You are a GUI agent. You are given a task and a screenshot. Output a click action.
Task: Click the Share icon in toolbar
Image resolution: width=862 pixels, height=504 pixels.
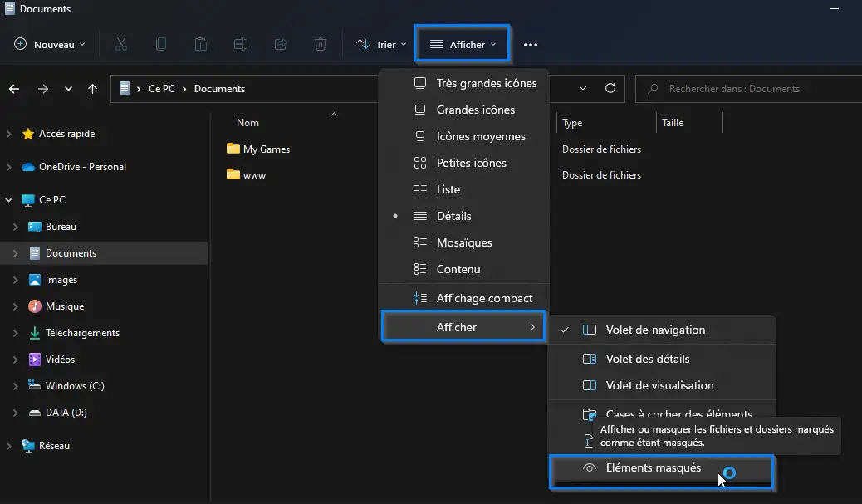click(281, 45)
